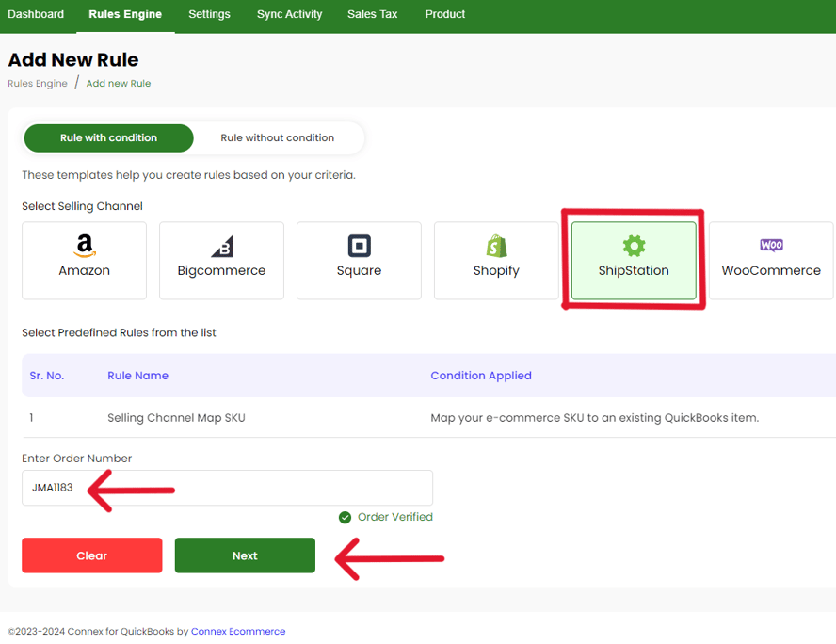
Task: Expand the Rule Name column header
Action: click(137, 375)
